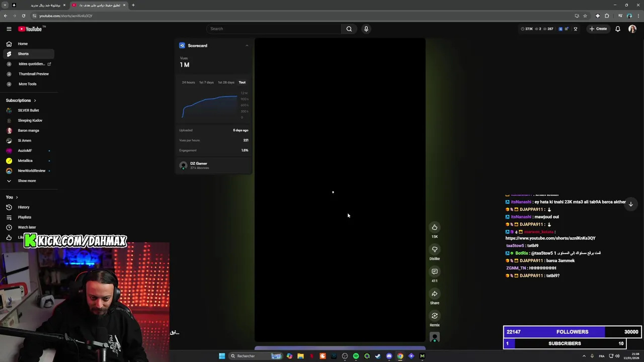Show hidden system tray icons
Image resolution: width=644 pixels, height=362 pixels.
pyautogui.click(x=584, y=356)
